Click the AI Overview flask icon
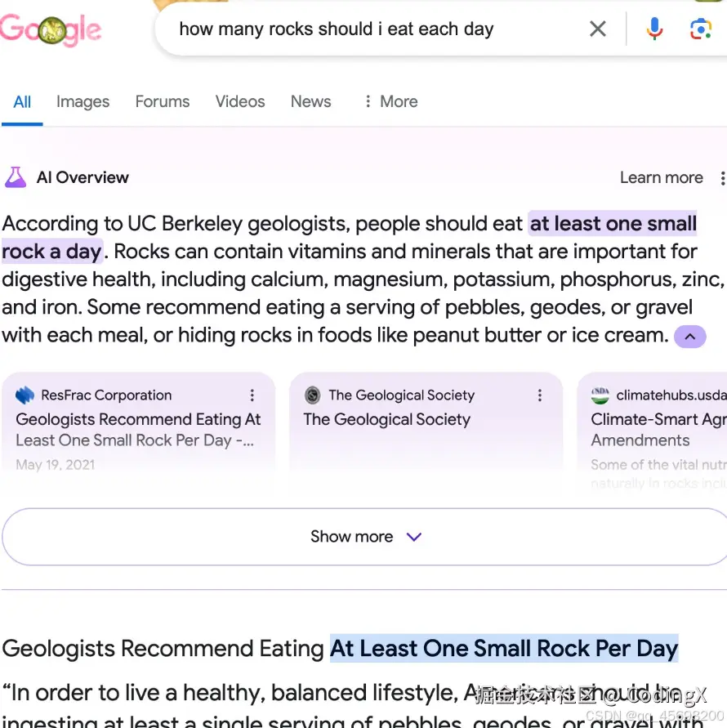The width and height of the screenshot is (727, 728). point(16,177)
